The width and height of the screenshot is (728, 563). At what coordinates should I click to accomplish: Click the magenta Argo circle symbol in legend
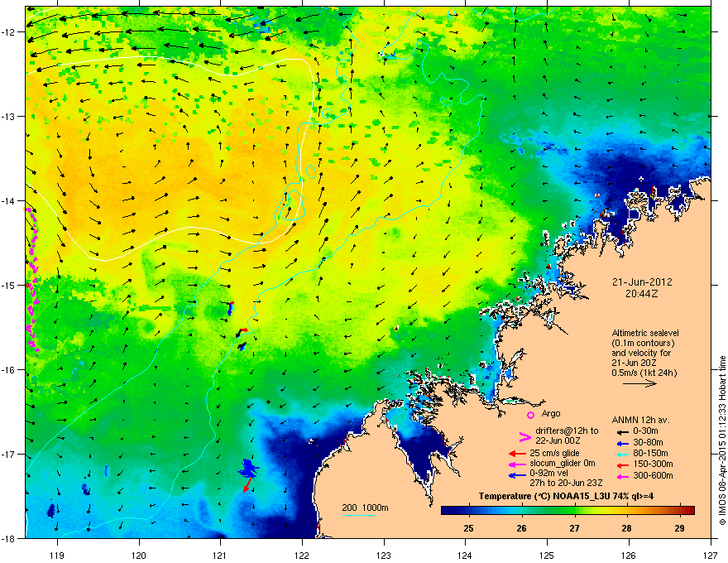[x=530, y=415]
